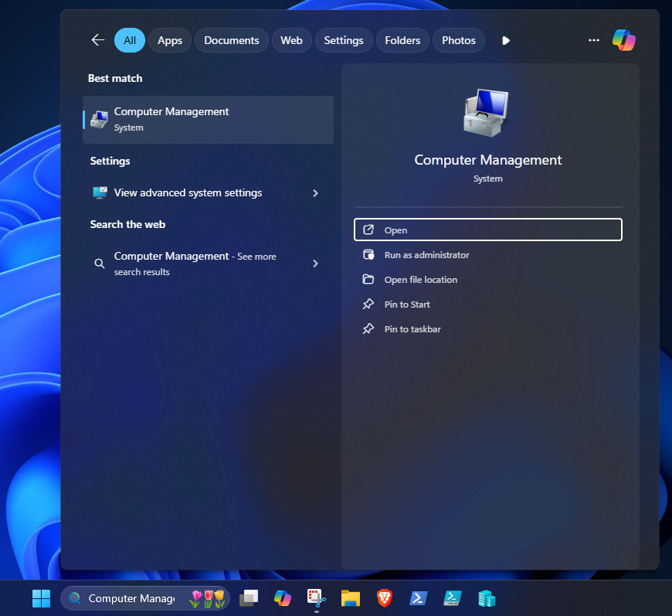Viewport: 672px width, 616px height.
Task: Switch to the Documents search filter
Action: click(x=231, y=39)
